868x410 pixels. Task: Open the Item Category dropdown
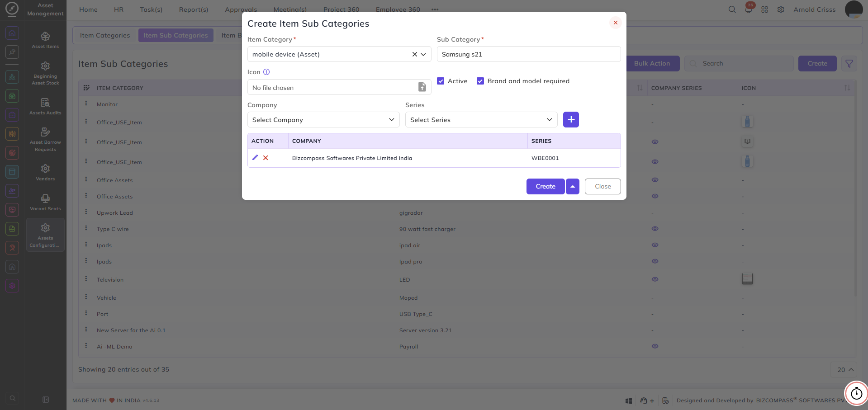tap(339, 54)
